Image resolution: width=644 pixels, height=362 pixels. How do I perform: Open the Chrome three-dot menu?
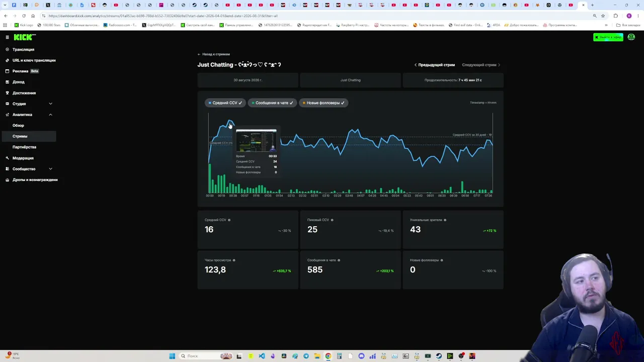[x=638, y=16]
